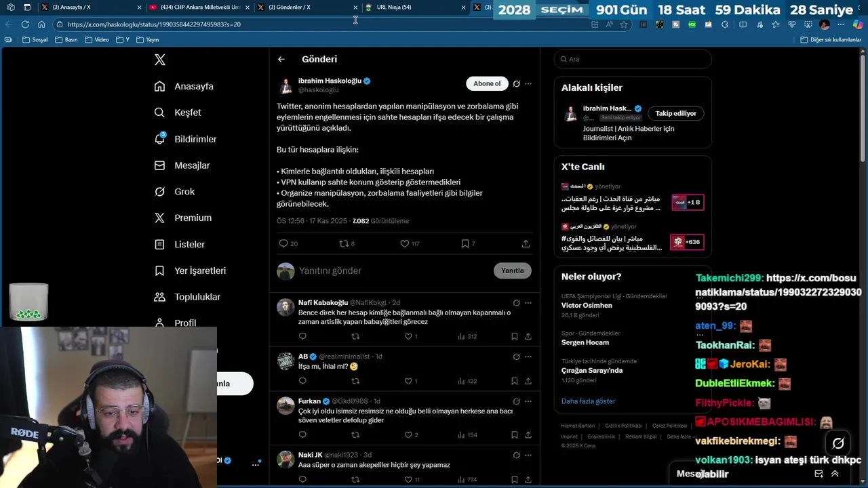The width and height of the screenshot is (868, 488).
Task: Add page to favorites star icon
Action: pyautogui.click(x=624, y=24)
